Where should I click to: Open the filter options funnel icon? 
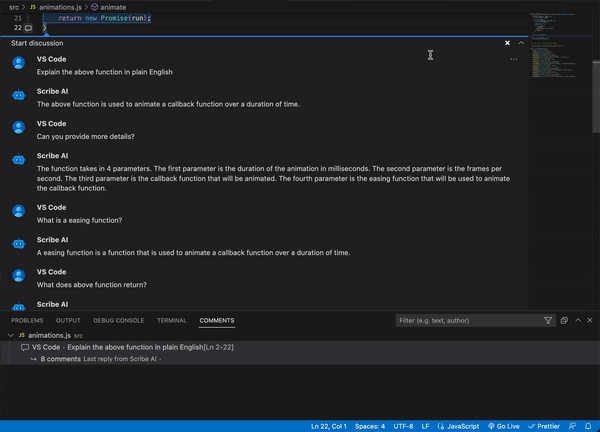[548, 321]
